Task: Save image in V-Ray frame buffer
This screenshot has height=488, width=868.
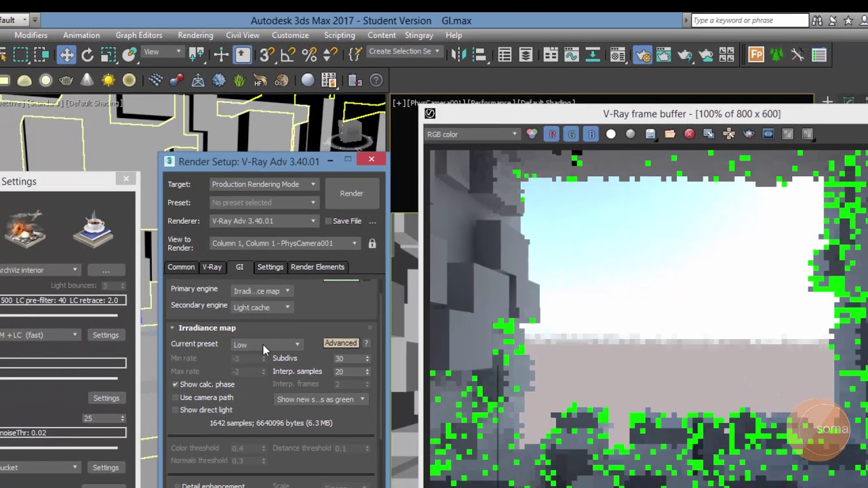Action: pos(650,134)
